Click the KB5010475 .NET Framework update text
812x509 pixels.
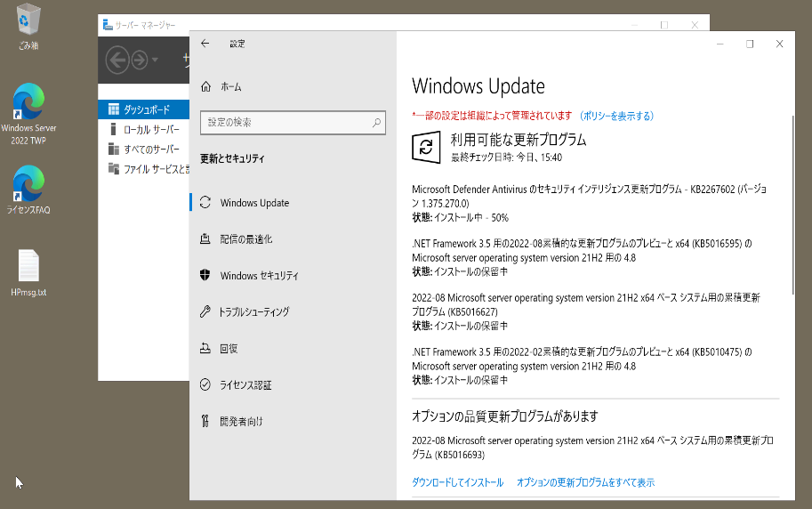(582, 359)
